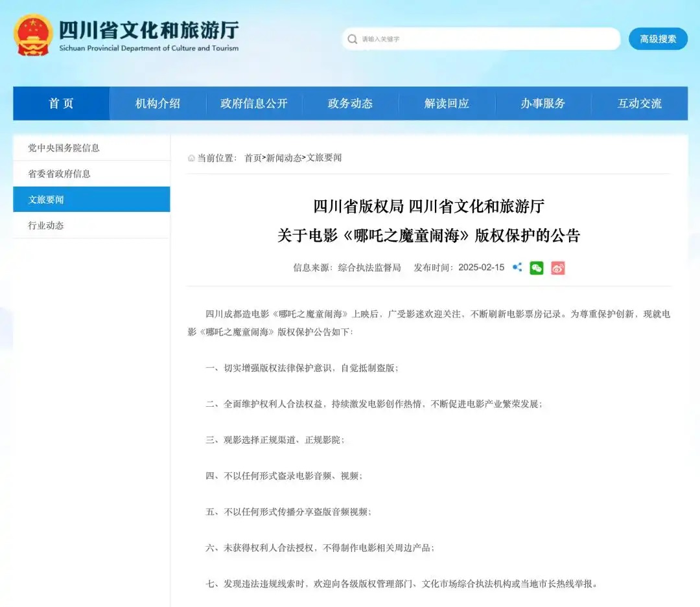This screenshot has width=700, height=607.
Task: Click the home icon in the breadcrumb bar
Action: pos(191,158)
